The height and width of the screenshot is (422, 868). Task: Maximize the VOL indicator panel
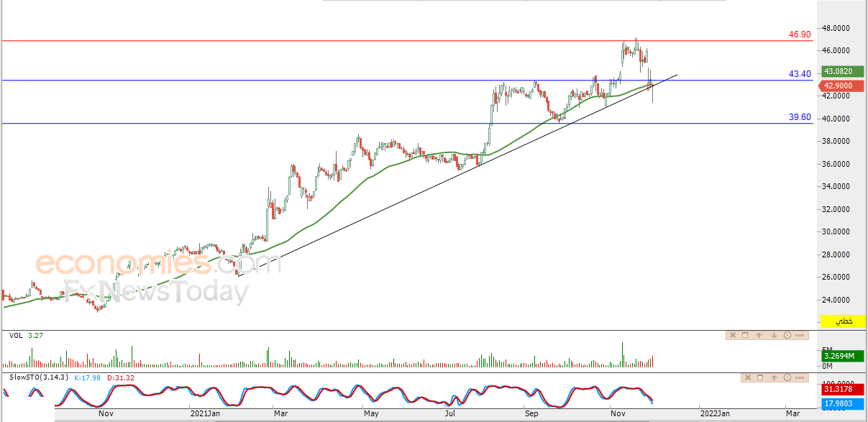click(x=746, y=335)
